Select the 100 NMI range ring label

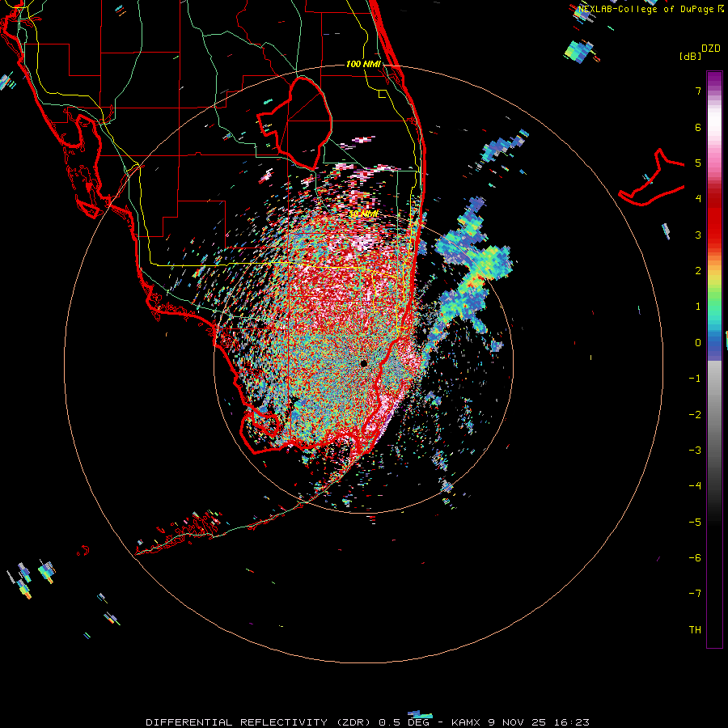coord(363,64)
